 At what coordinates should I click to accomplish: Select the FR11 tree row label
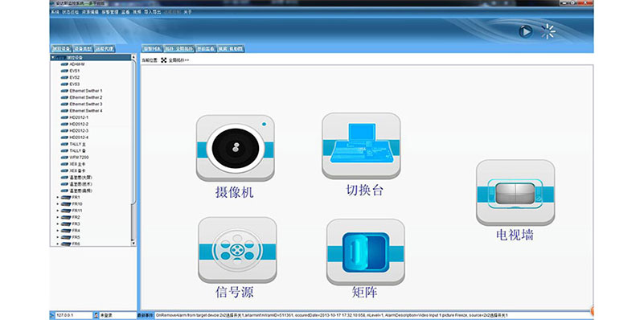(x=77, y=211)
